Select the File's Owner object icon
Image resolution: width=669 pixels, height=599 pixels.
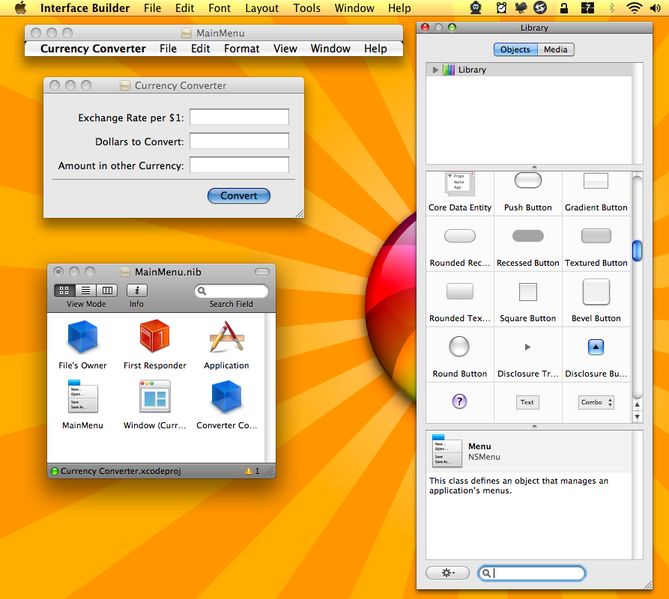tap(82, 337)
